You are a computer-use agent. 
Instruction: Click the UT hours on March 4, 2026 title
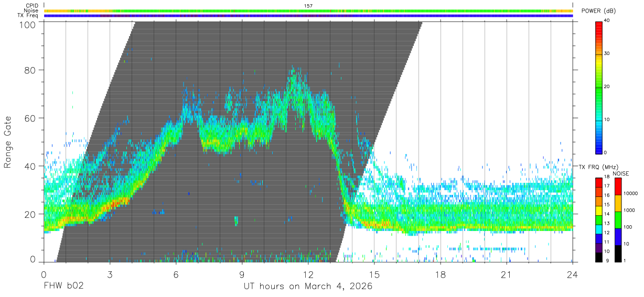(x=308, y=287)
